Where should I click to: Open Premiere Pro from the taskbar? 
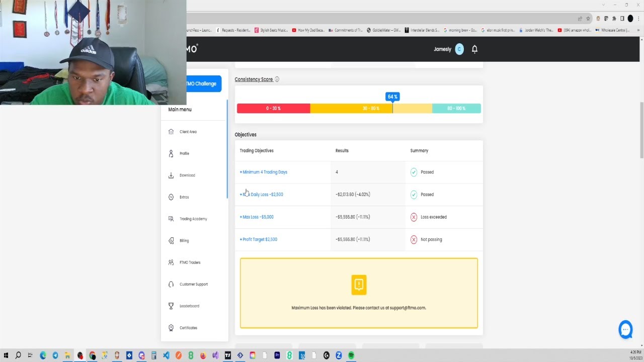tap(277, 355)
